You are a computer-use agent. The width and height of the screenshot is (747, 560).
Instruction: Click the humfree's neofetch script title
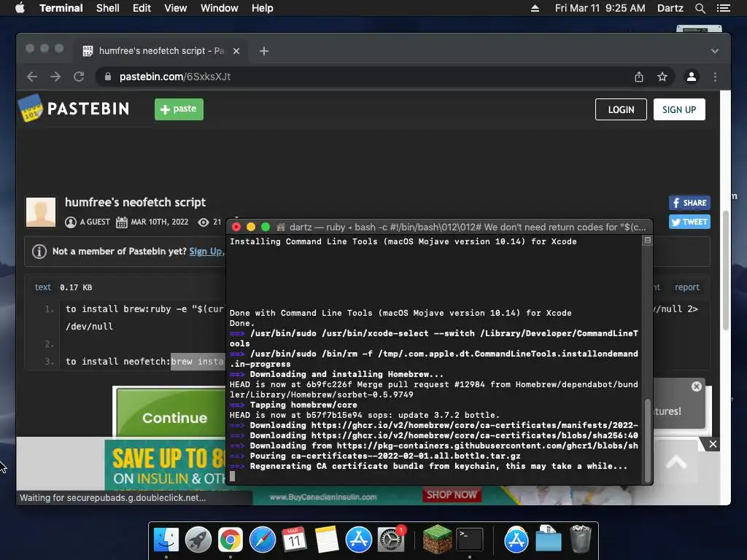click(135, 202)
